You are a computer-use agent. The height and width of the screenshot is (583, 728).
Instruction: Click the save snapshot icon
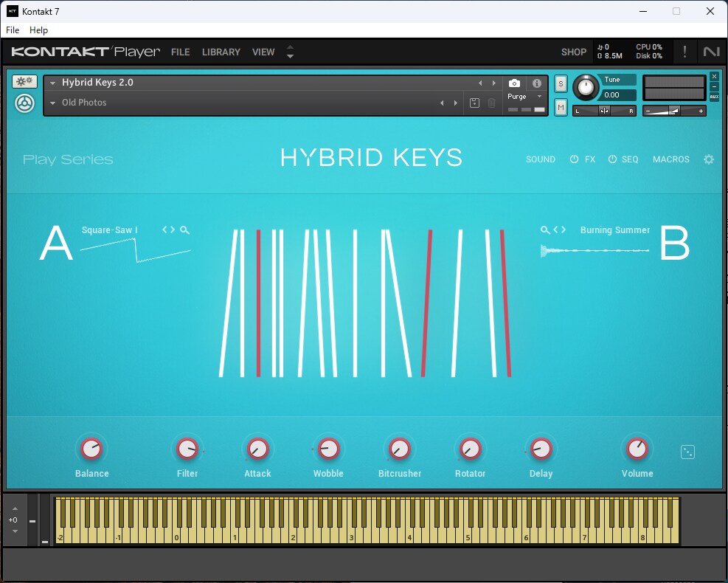(x=474, y=103)
